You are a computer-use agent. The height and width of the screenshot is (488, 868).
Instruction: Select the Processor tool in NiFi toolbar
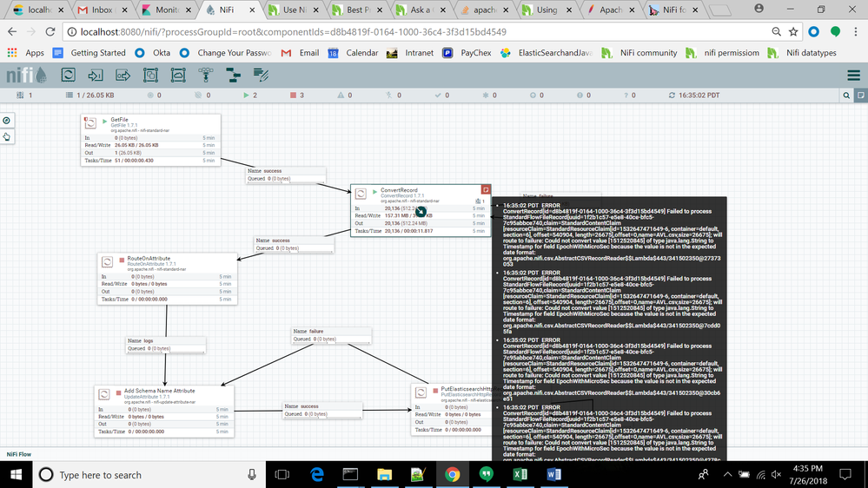tap(68, 76)
